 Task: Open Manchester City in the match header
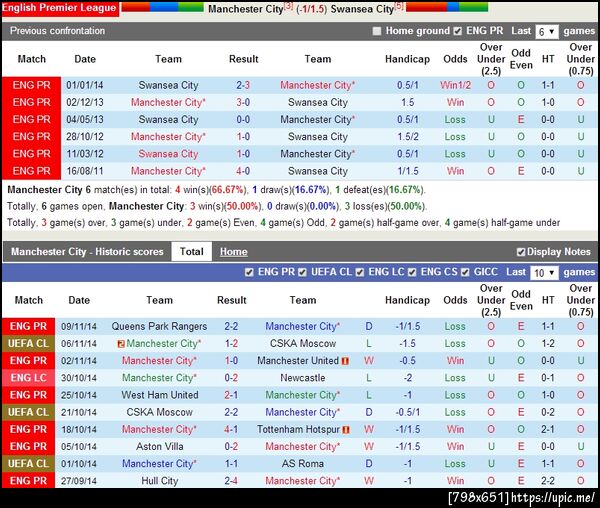click(x=245, y=9)
